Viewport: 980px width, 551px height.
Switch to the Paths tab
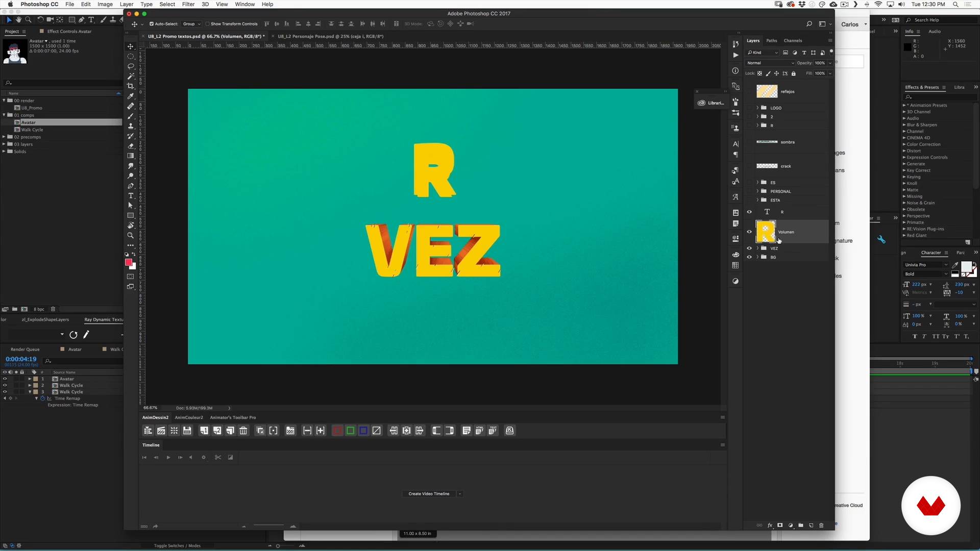coord(772,41)
